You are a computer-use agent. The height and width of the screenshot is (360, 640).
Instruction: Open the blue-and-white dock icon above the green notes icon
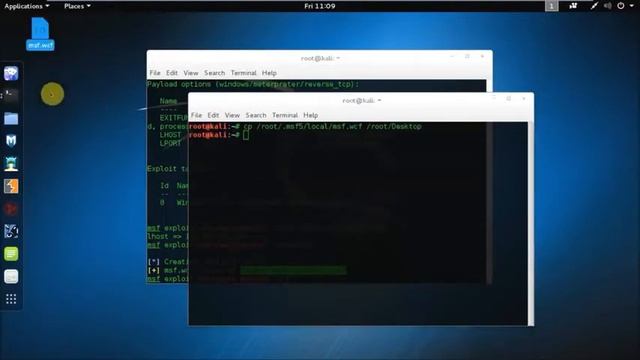(x=11, y=231)
